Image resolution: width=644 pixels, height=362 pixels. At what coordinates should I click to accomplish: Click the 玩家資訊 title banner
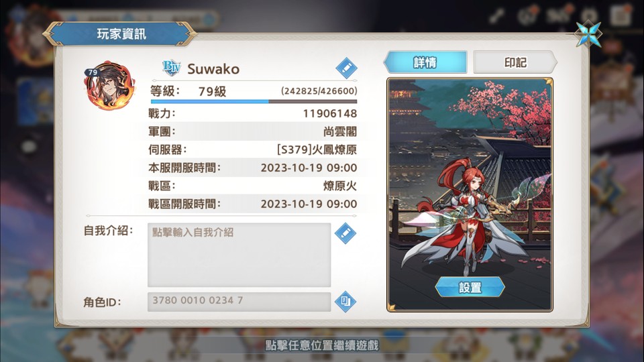121,34
